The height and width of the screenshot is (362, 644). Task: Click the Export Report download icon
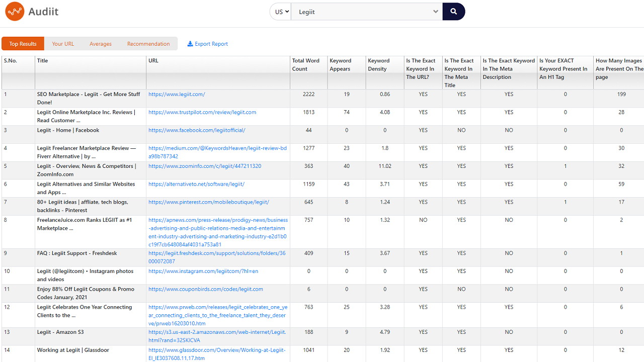[x=190, y=44]
